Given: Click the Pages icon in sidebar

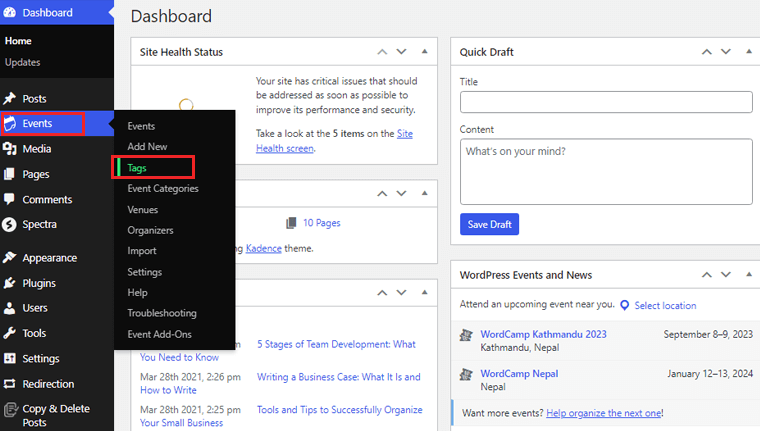Looking at the screenshot, I should pyautogui.click(x=10, y=174).
